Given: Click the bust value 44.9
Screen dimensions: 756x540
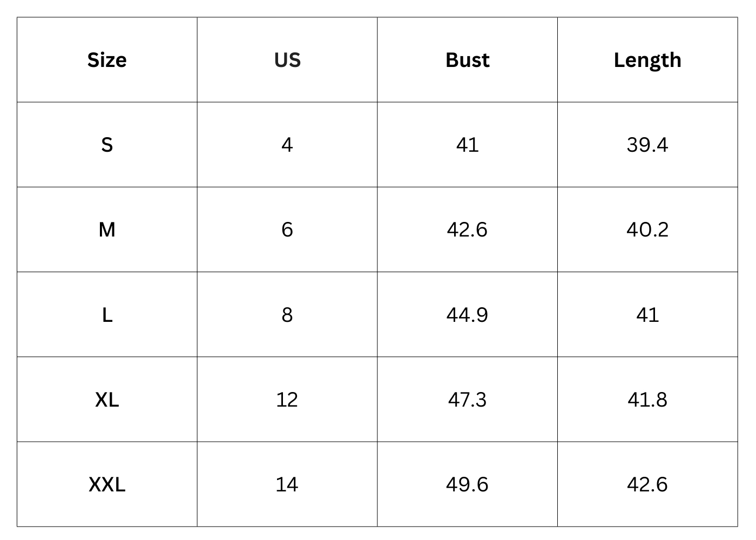Looking at the screenshot, I should pos(467,314).
